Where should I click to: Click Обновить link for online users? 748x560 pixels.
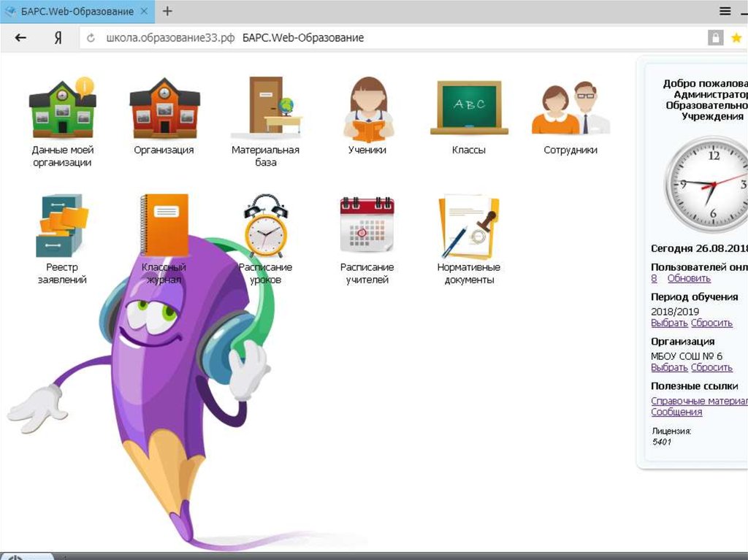pyautogui.click(x=688, y=278)
